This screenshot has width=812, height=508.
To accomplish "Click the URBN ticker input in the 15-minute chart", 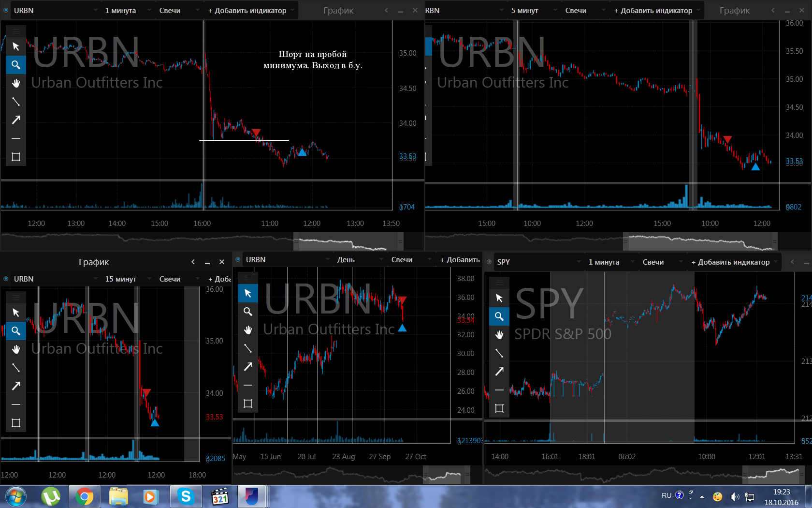I will pos(55,279).
